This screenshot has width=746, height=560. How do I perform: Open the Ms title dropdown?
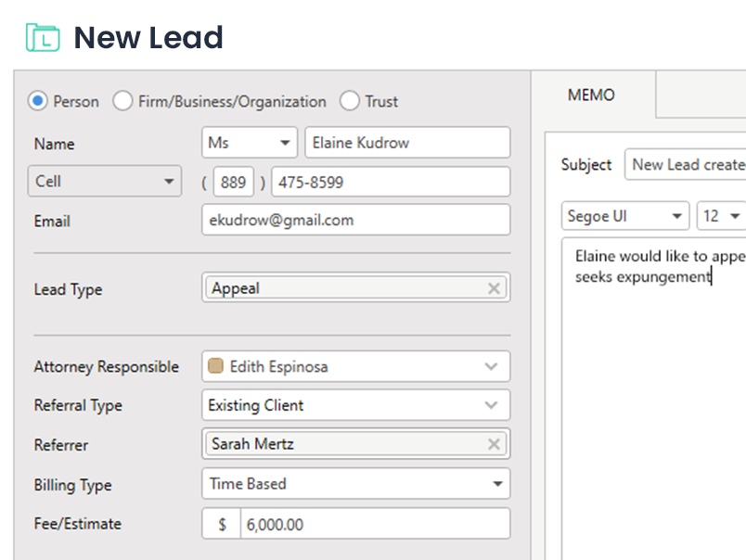(284, 144)
